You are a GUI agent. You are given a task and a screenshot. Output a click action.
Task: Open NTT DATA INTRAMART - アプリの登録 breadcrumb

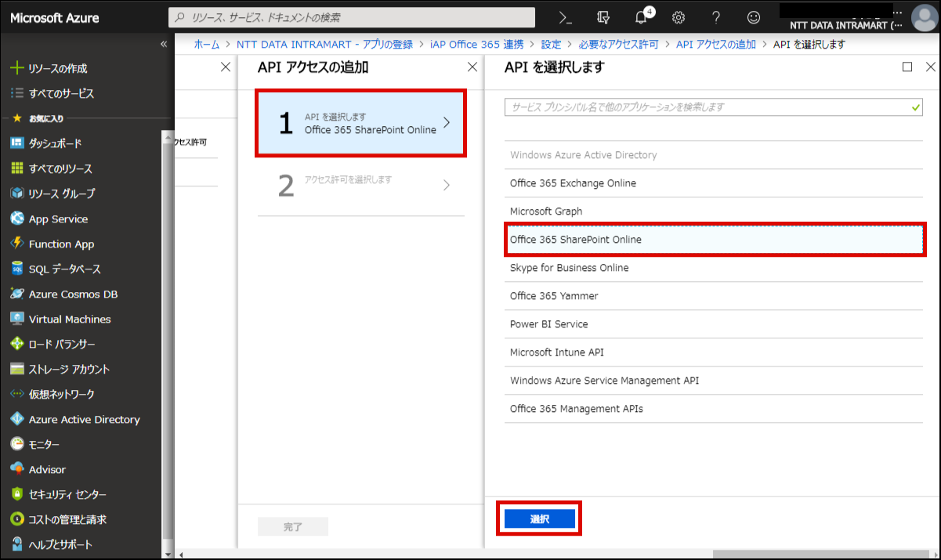tap(324, 45)
